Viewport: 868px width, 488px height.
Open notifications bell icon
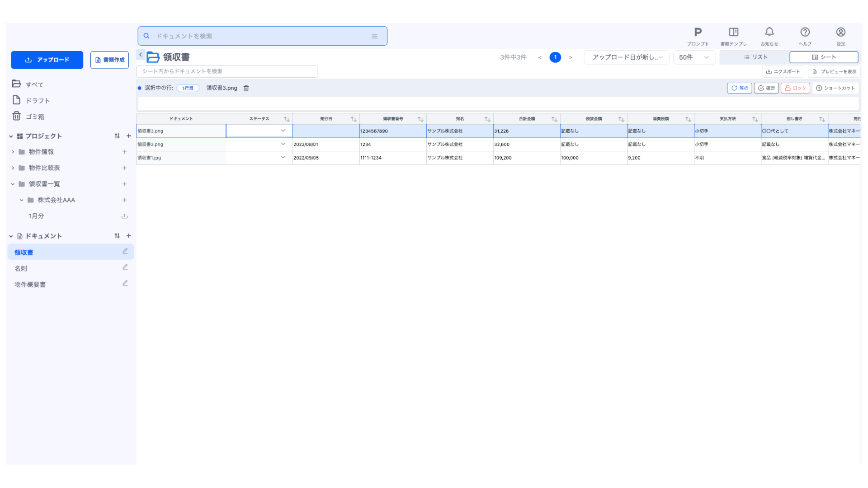(769, 33)
